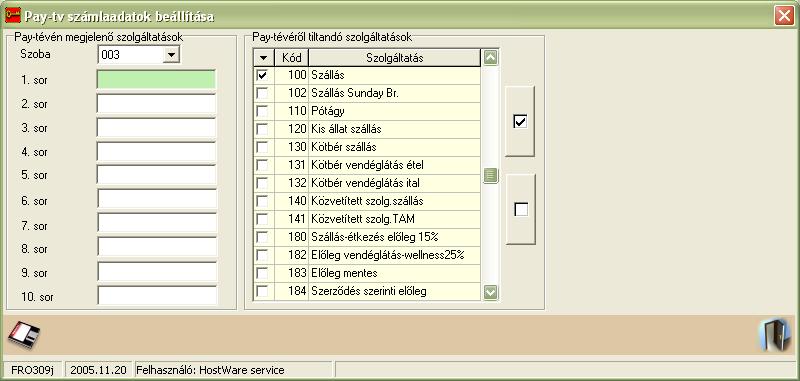The height and width of the screenshot is (381, 800).
Task: Check the Szállás-étkezés előleg 15% checkbox
Action: [x=262, y=237]
